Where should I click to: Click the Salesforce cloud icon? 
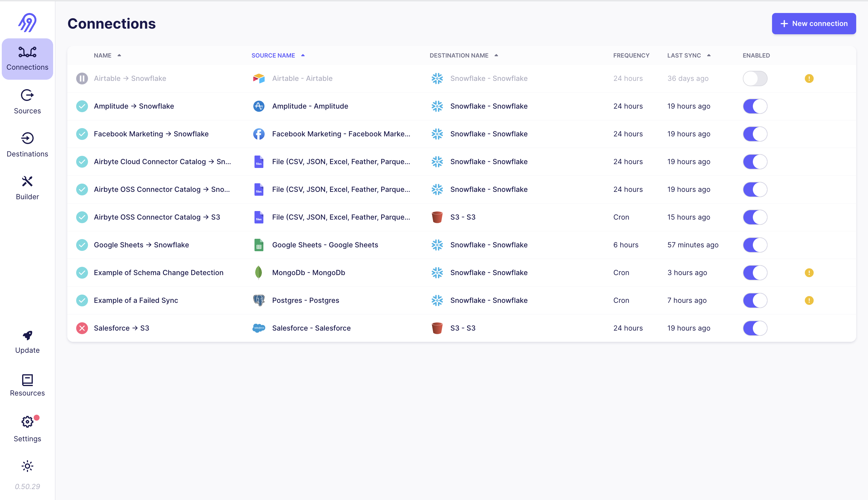click(259, 328)
